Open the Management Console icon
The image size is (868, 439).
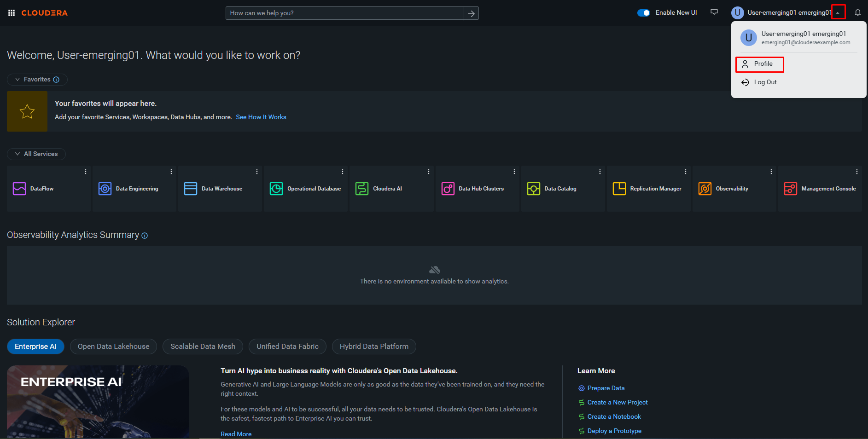pyautogui.click(x=791, y=189)
